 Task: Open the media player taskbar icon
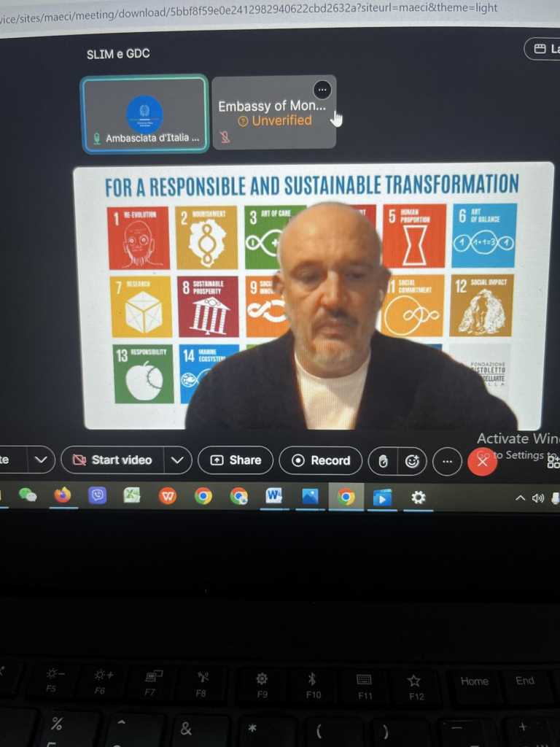click(x=382, y=498)
